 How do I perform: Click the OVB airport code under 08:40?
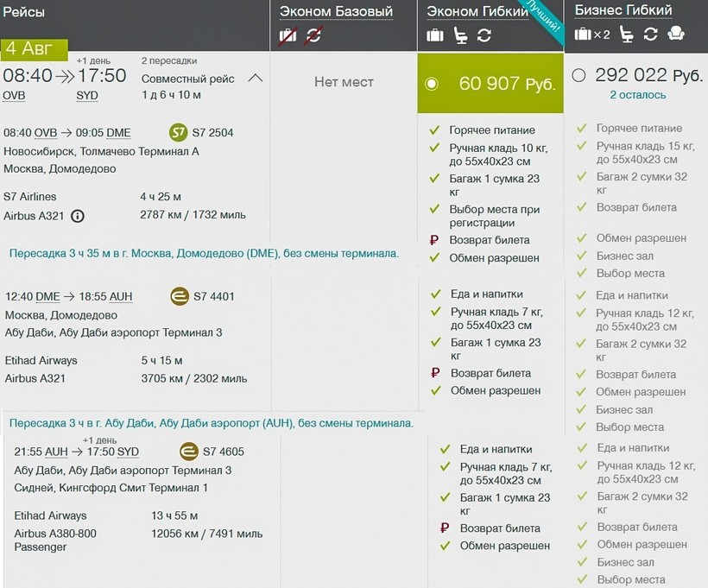click(x=14, y=96)
